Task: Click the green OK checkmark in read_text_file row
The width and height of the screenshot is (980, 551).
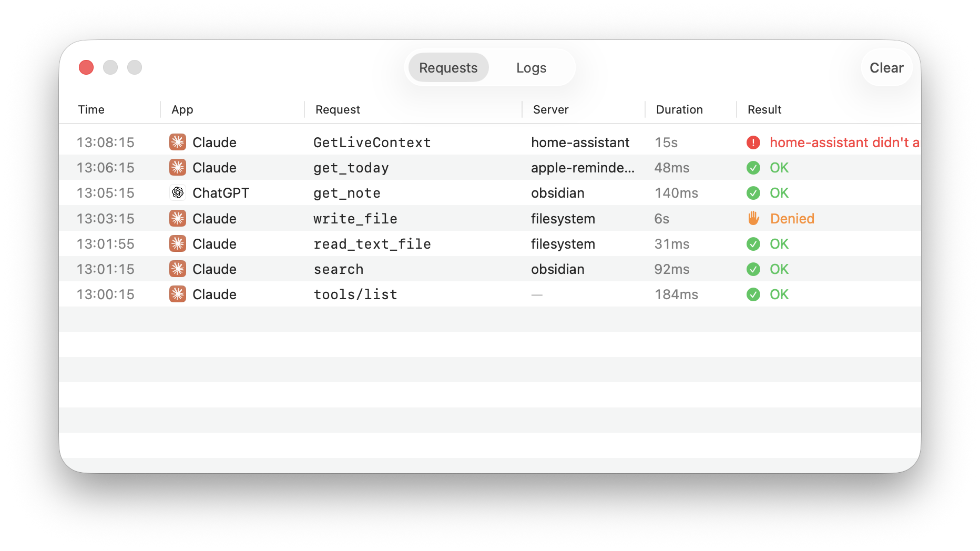Action: tap(753, 244)
